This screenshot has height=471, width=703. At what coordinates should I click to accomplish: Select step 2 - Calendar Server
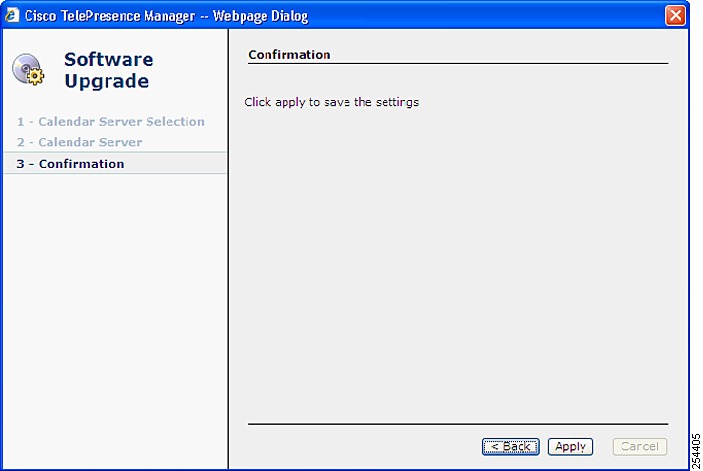pyautogui.click(x=79, y=142)
